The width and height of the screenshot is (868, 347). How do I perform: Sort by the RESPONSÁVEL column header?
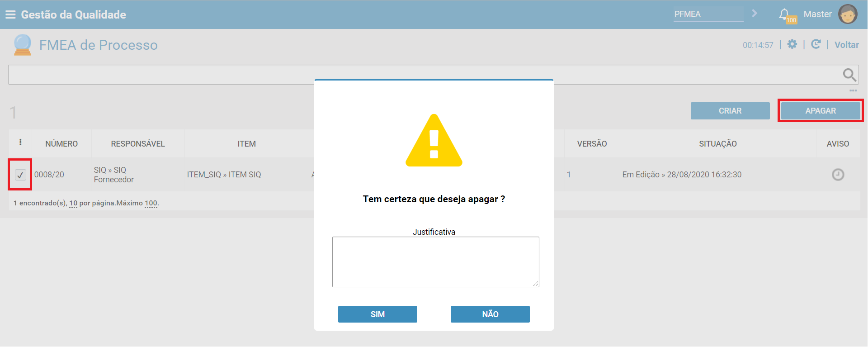(138, 144)
